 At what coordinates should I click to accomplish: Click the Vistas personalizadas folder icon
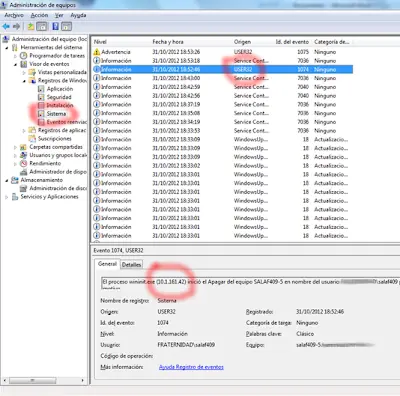pyautogui.click(x=32, y=72)
